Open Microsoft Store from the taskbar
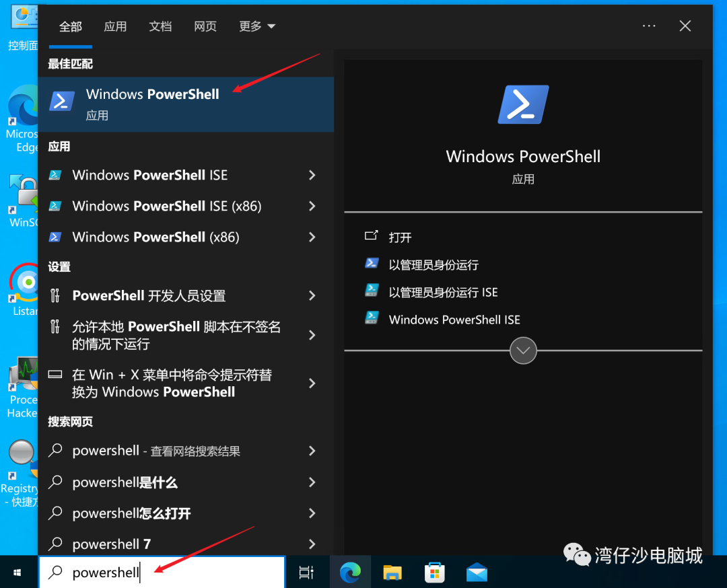The image size is (727, 588). pos(434,573)
